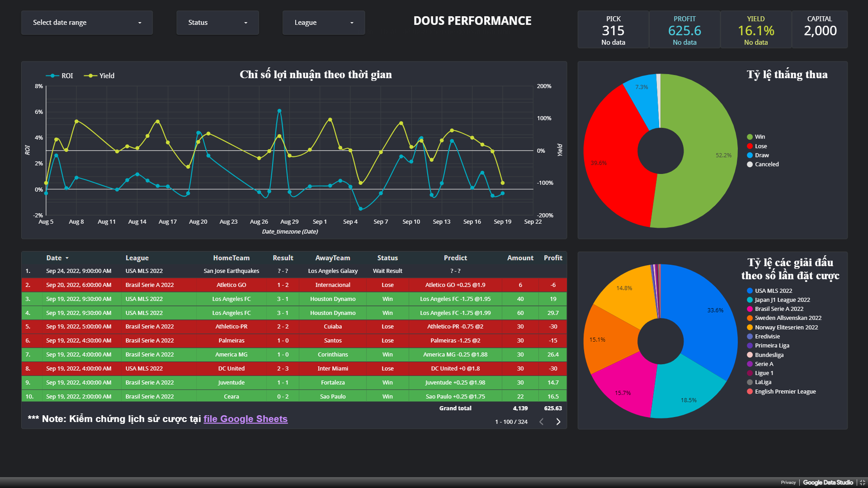Sort table by Profit column header
This screenshot has width=868, height=488.
point(552,258)
